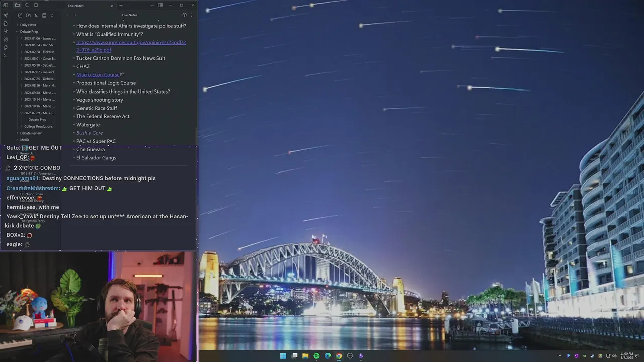644x362 pixels.
Task: Open Spotify from the taskbar
Action: (x=316, y=356)
